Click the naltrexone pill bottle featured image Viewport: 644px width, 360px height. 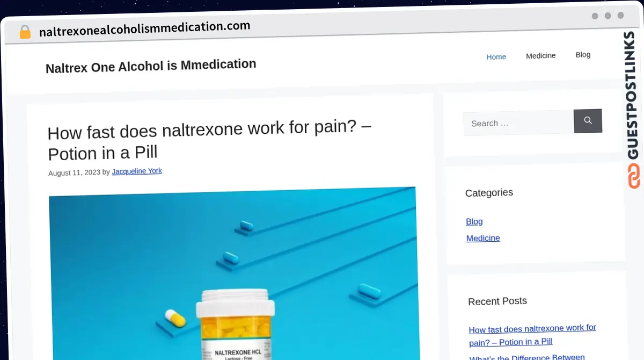(x=232, y=273)
